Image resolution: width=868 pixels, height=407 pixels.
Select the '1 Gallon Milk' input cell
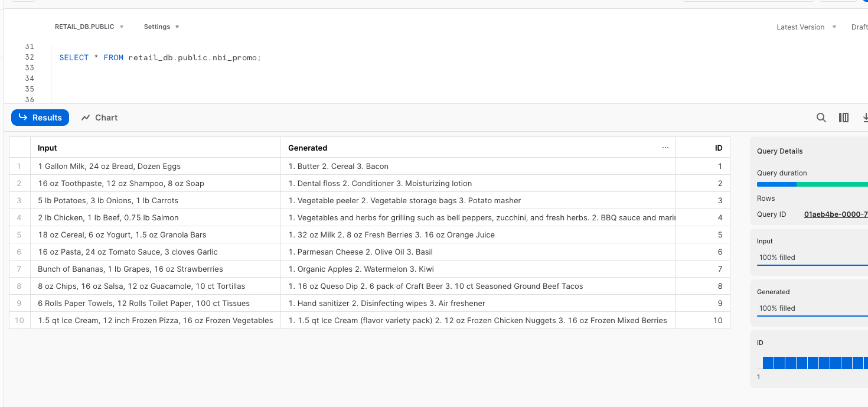109,167
